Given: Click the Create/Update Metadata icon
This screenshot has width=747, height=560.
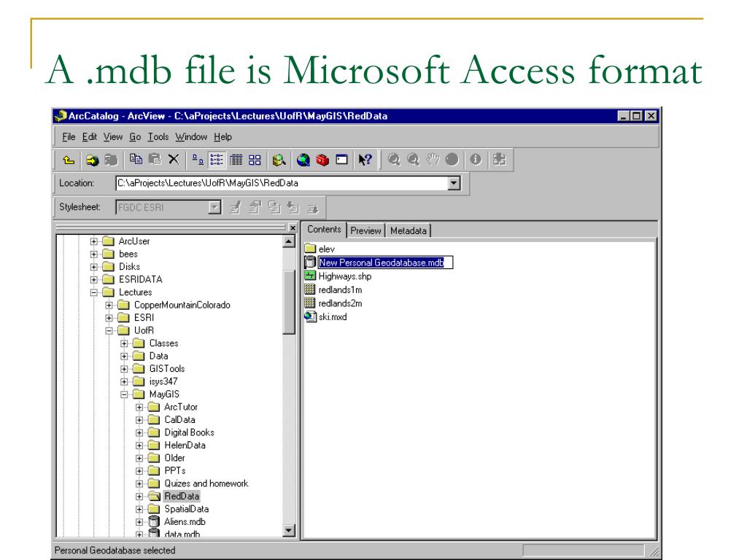Looking at the screenshot, I should [x=274, y=208].
